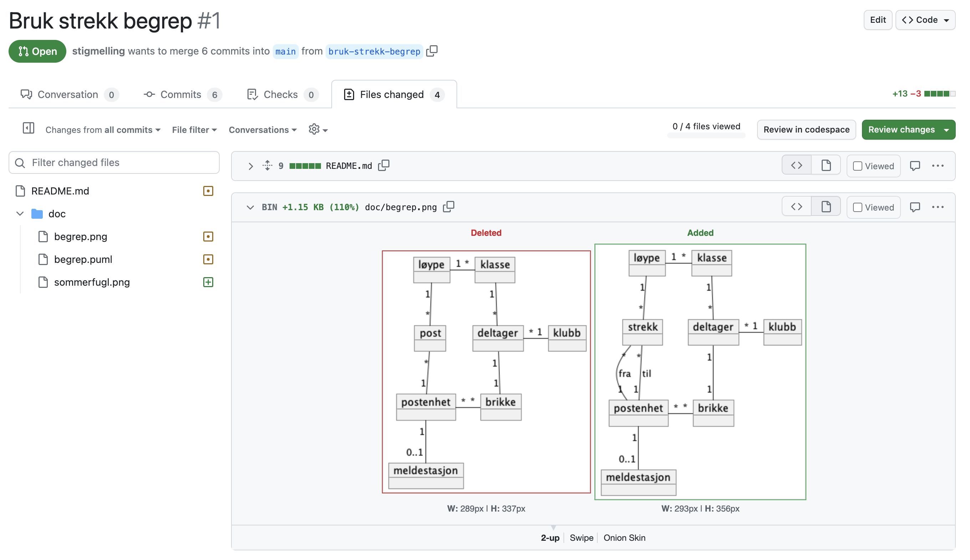970x560 pixels.
Task: Comment on the begrep.png file
Action: [915, 207]
